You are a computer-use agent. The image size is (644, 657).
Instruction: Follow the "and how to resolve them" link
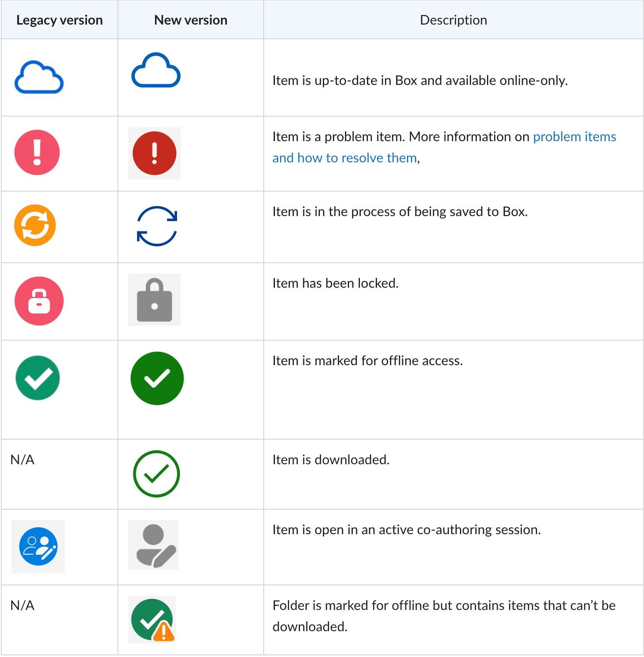click(344, 158)
